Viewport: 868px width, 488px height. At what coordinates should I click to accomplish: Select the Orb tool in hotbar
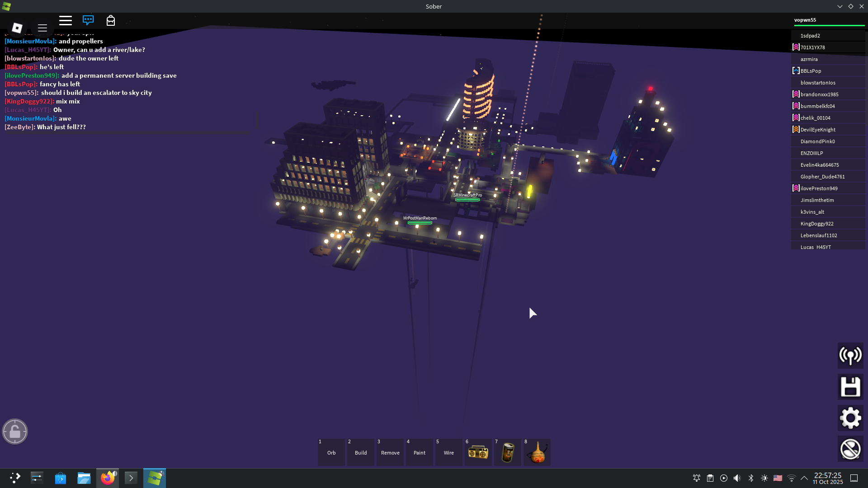click(x=331, y=452)
